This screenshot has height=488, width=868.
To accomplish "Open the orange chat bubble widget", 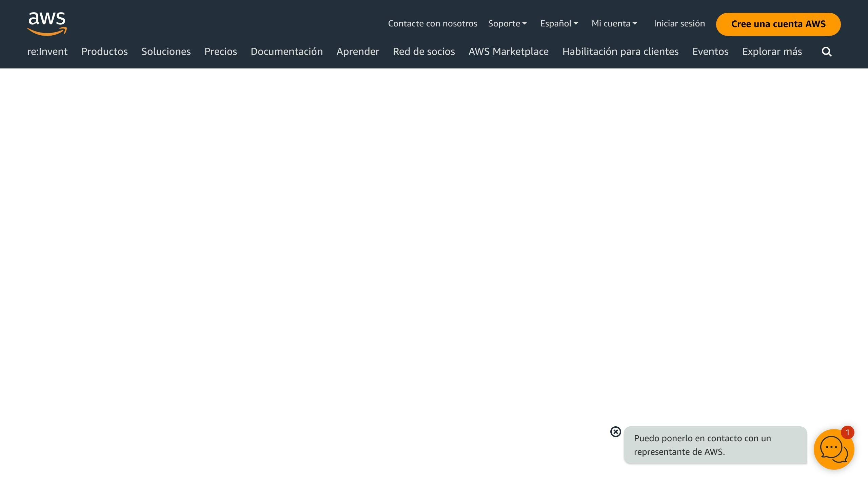I will [834, 449].
